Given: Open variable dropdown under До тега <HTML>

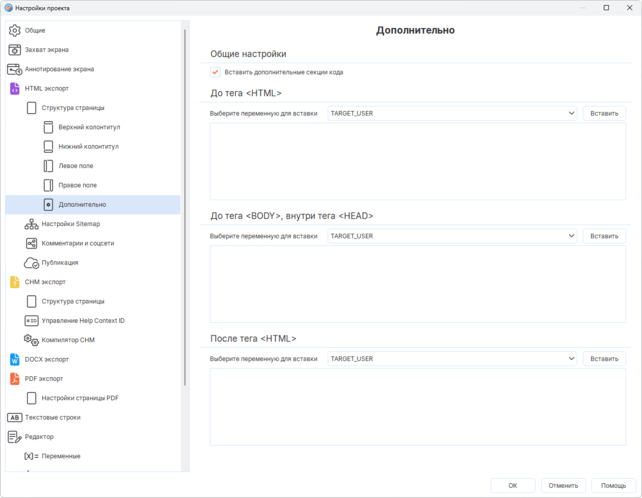Looking at the screenshot, I should click(452, 113).
